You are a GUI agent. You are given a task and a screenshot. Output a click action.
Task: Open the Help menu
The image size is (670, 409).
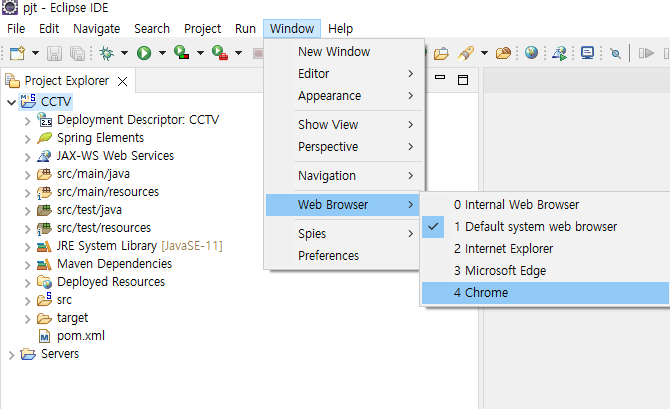341,29
